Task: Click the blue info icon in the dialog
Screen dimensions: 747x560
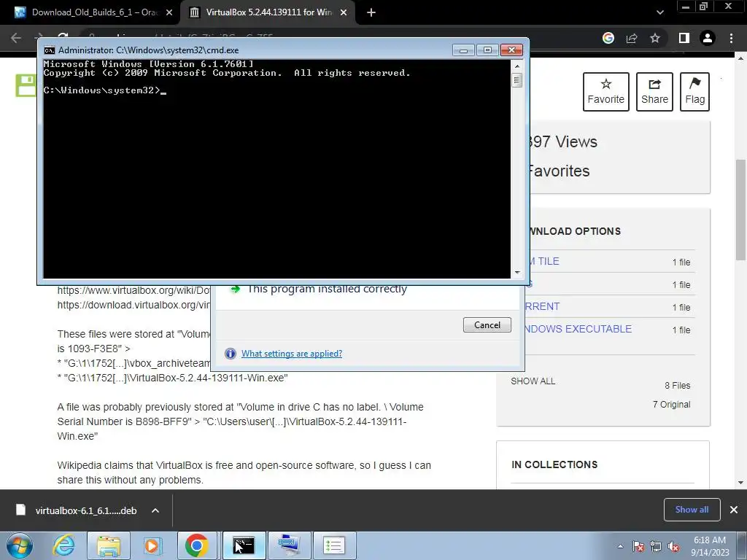Action: pos(230,354)
